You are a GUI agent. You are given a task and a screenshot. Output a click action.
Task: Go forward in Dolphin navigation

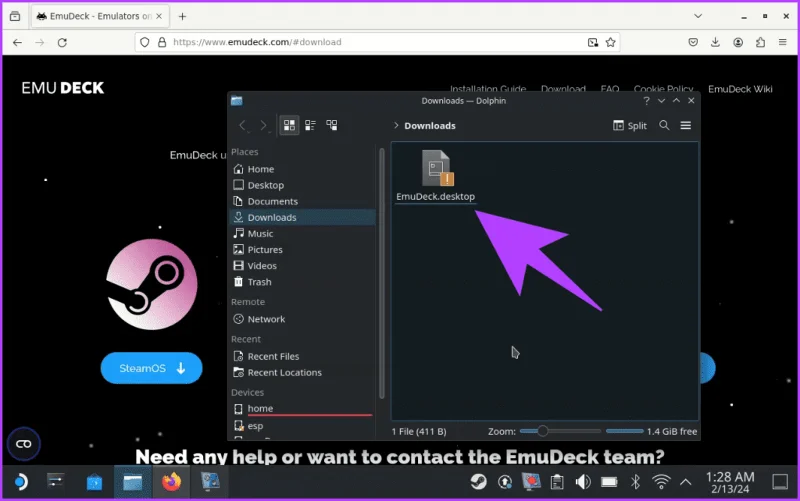pyautogui.click(x=263, y=125)
